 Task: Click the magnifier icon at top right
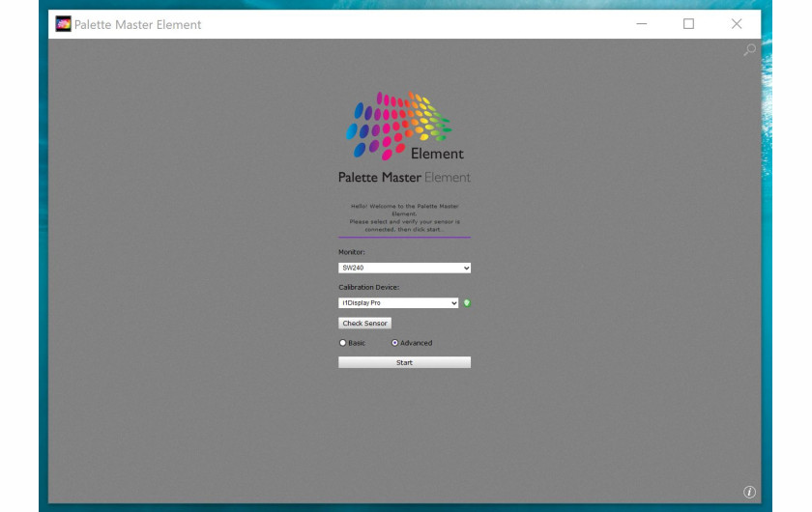[x=749, y=49]
